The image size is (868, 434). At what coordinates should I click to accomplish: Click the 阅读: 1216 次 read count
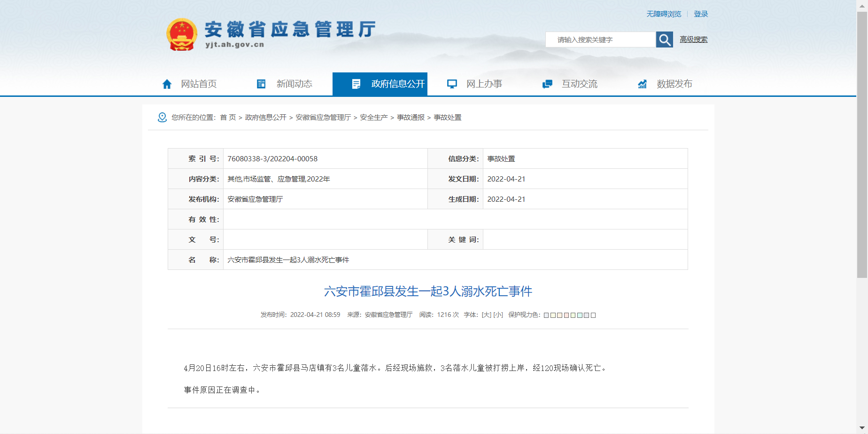439,315
